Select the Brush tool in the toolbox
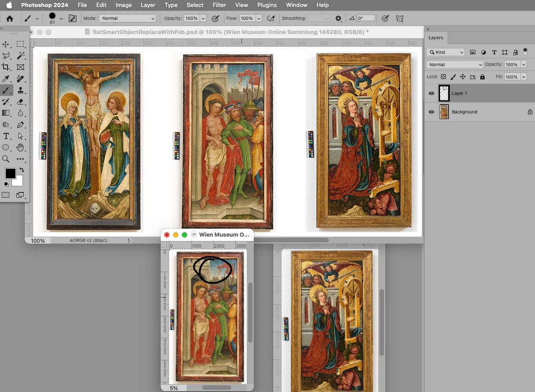 [x=6, y=90]
